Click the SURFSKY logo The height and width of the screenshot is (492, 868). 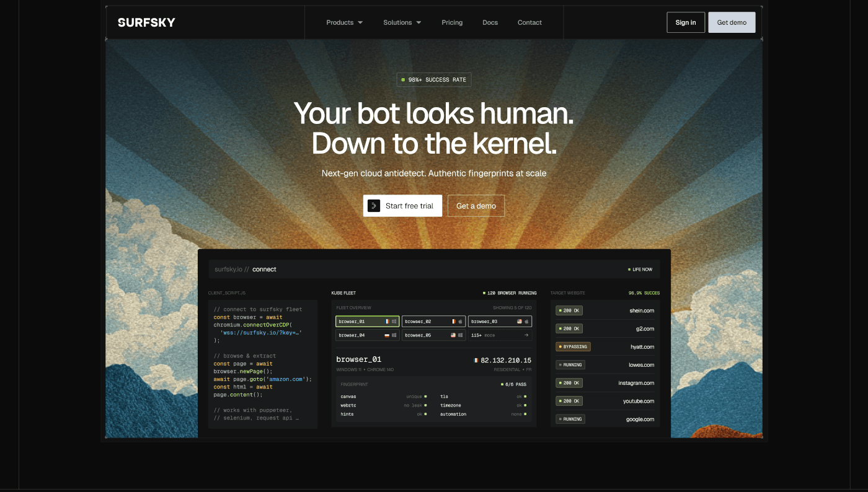pyautogui.click(x=146, y=22)
